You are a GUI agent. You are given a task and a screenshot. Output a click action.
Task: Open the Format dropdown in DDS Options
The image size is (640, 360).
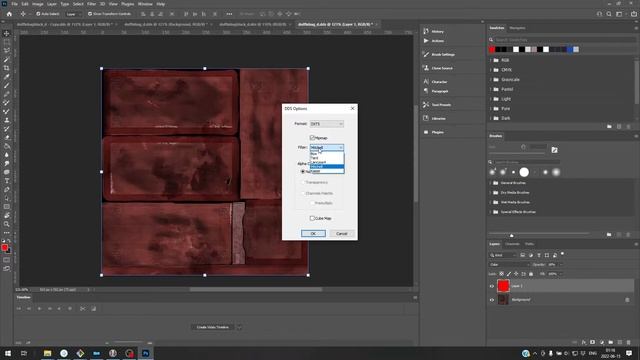[327, 124]
